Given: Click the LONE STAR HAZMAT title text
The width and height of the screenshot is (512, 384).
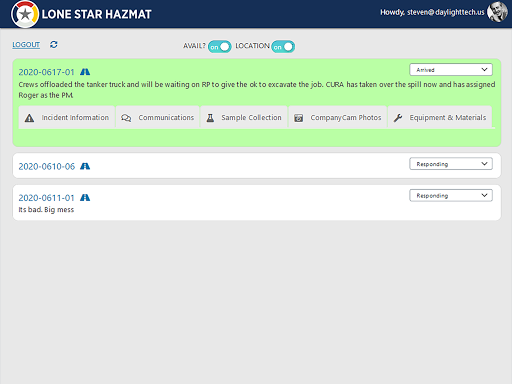Looking at the screenshot, I should (x=97, y=14).
